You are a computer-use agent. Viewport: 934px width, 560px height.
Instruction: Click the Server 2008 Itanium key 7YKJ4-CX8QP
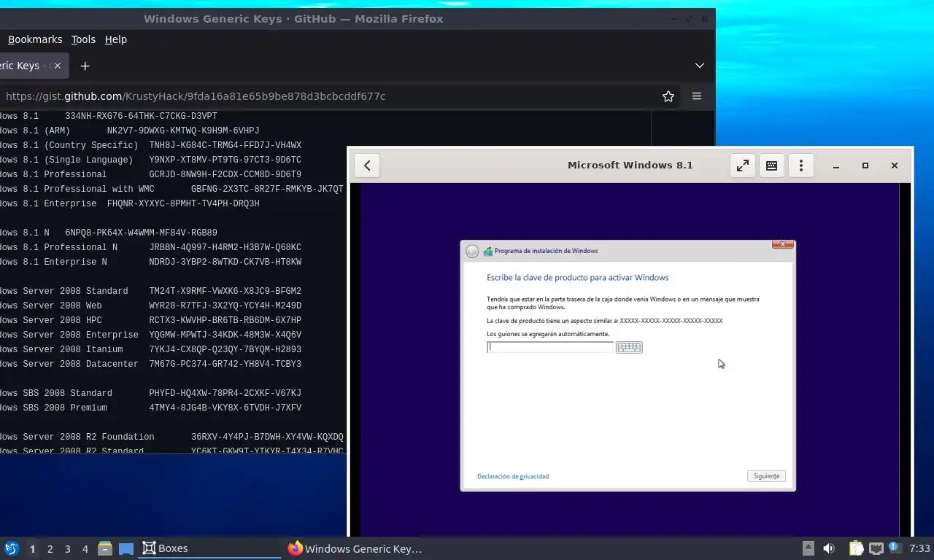click(x=225, y=349)
